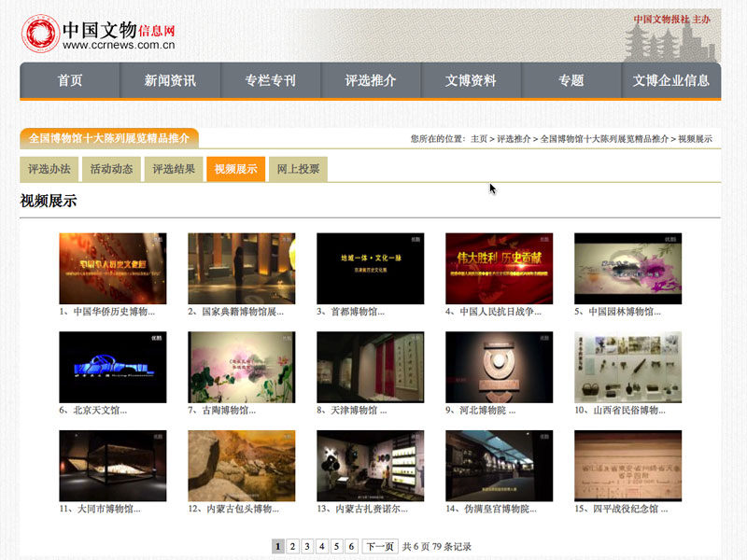
Task: Open the 专题 navigation item
Action: tap(571, 80)
